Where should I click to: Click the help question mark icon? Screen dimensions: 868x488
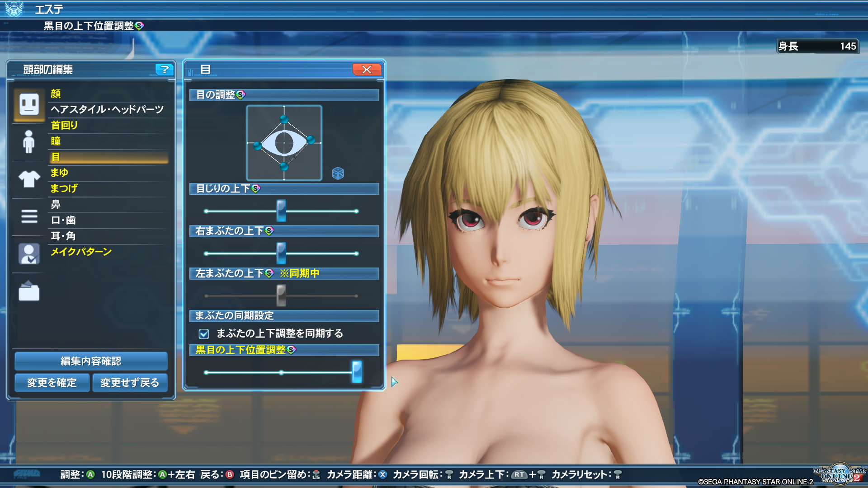165,70
